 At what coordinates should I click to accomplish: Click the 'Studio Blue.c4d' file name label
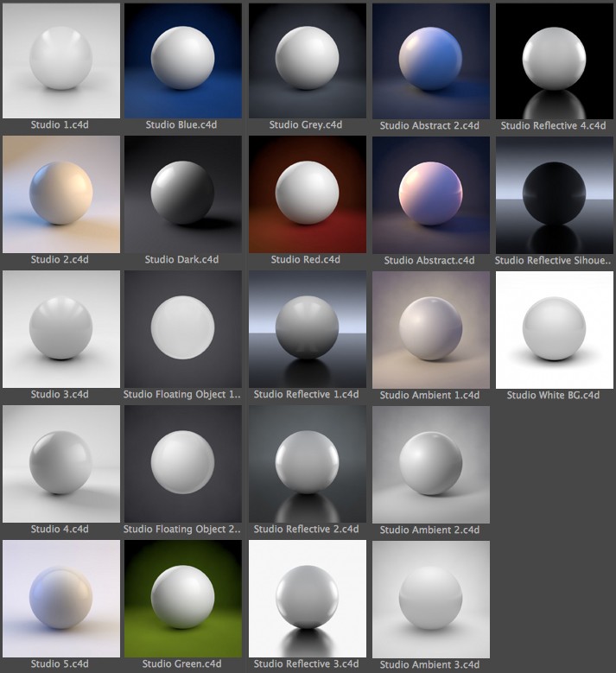tap(181, 125)
